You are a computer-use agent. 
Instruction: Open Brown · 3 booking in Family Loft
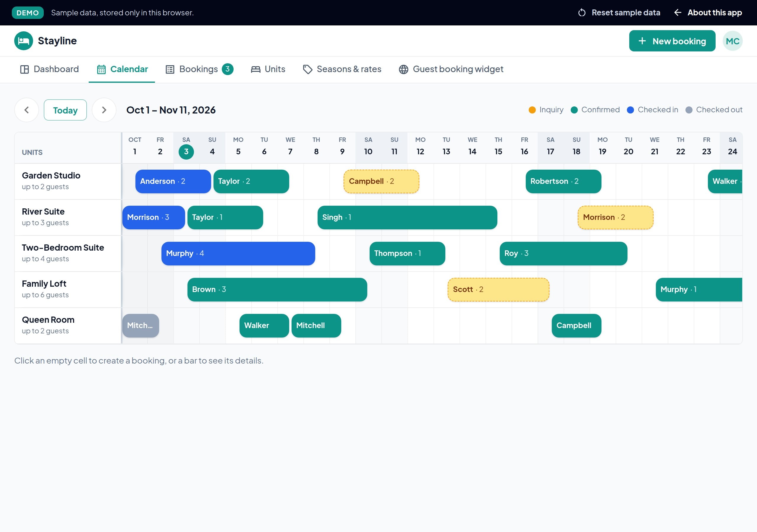(277, 290)
